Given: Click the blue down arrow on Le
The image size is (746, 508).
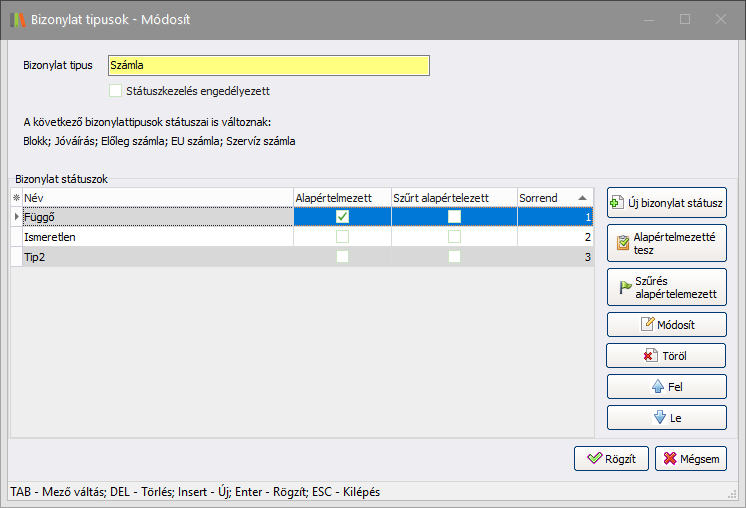Looking at the screenshot, I should [657, 417].
